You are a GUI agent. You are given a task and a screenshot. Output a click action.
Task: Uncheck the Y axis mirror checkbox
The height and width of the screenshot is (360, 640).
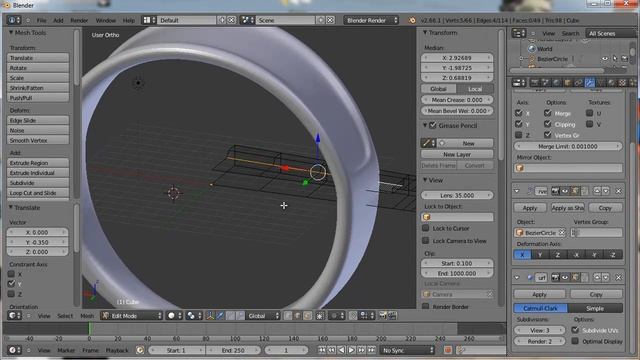click(x=519, y=124)
